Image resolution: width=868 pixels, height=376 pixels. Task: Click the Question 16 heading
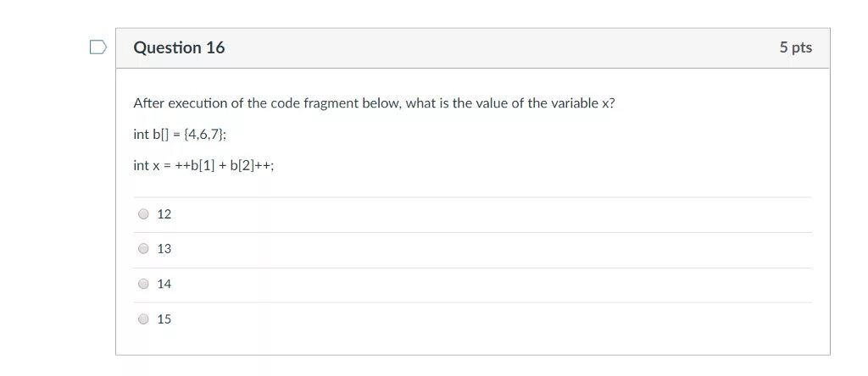tap(179, 47)
